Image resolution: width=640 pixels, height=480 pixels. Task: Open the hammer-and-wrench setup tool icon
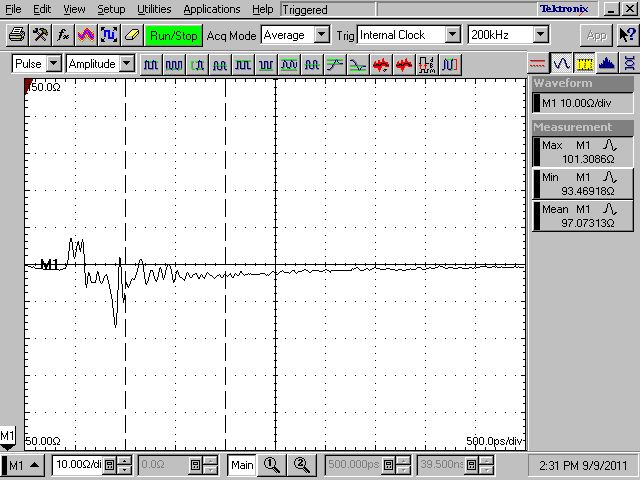coord(40,35)
